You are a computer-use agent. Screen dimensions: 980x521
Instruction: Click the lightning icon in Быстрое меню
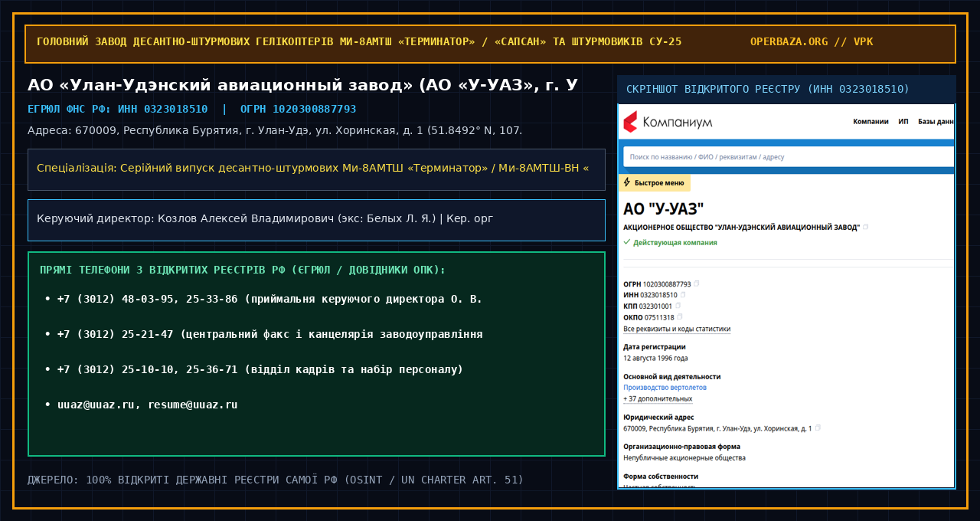(x=627, y=182)
